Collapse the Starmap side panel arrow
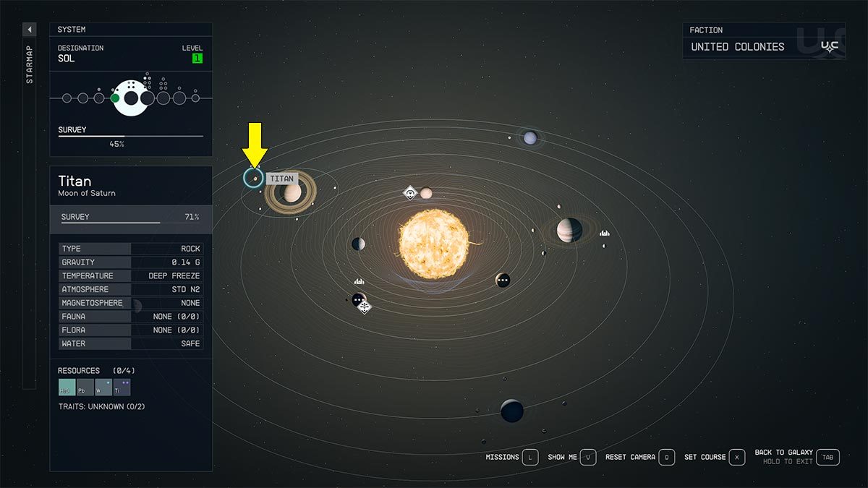Viewport: 868px width, 488px height. (x=29, y=30)
